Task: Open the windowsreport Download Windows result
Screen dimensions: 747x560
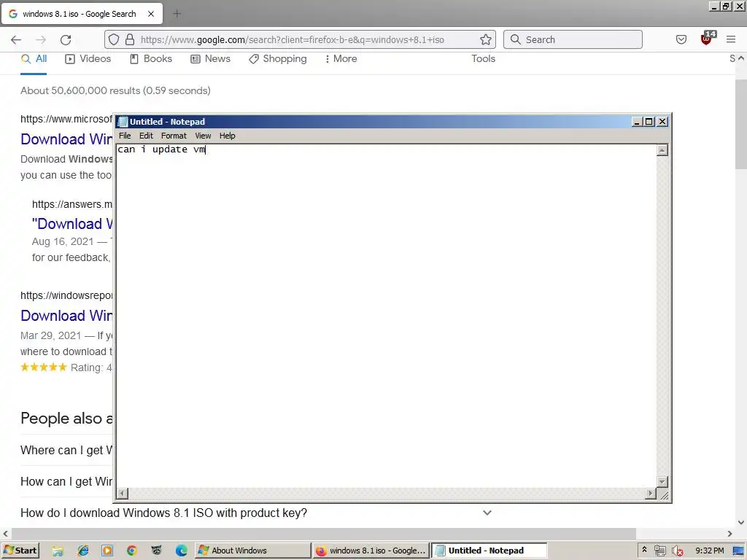Action: coord(66,316)
